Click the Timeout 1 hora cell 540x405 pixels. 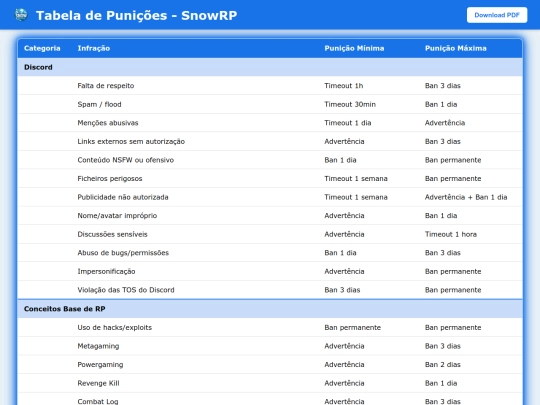(451, 235)
